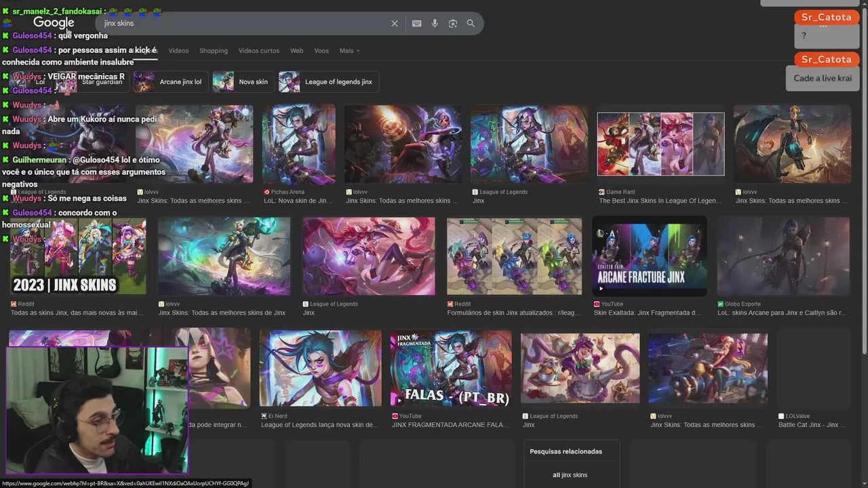Switch to the Web results tab

297,51
